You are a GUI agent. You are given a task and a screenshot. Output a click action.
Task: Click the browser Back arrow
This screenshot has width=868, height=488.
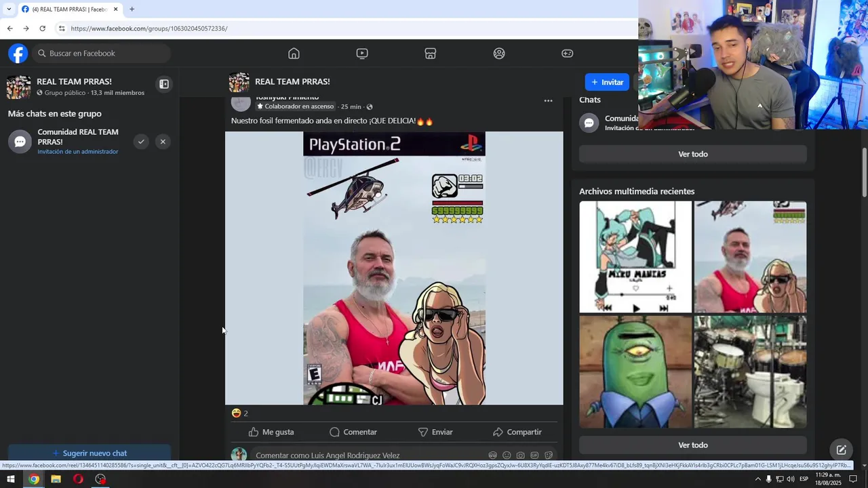point(9,28)
